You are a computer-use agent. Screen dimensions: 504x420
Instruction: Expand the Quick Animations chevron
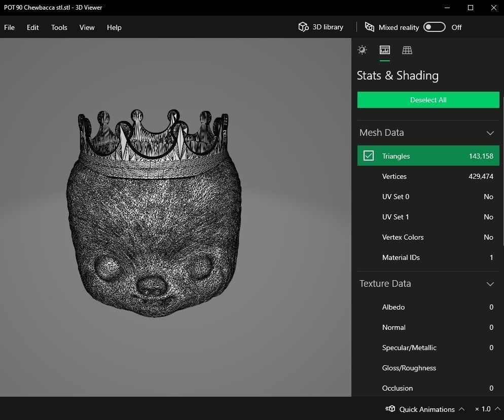[x=461, y=409]
